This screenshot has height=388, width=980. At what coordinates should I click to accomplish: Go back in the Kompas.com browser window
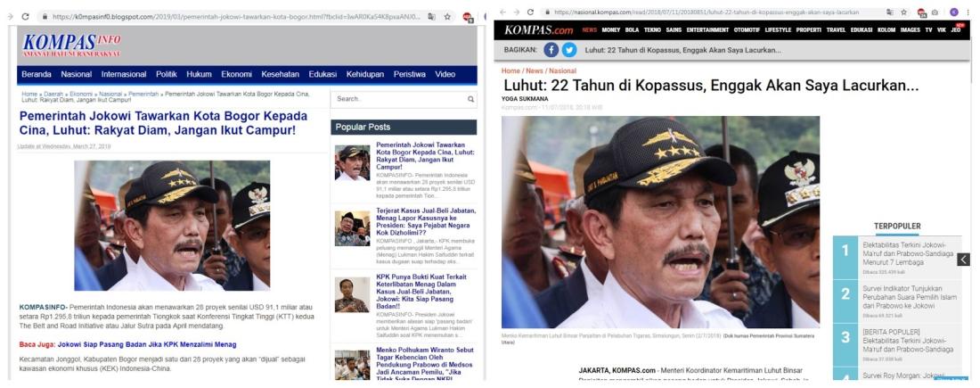[x=502, y=12]
